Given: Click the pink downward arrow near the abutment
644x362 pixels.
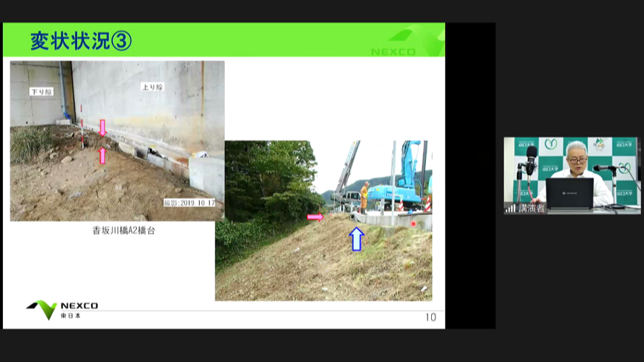Looking at the screenshot, I should click(102, 128).
